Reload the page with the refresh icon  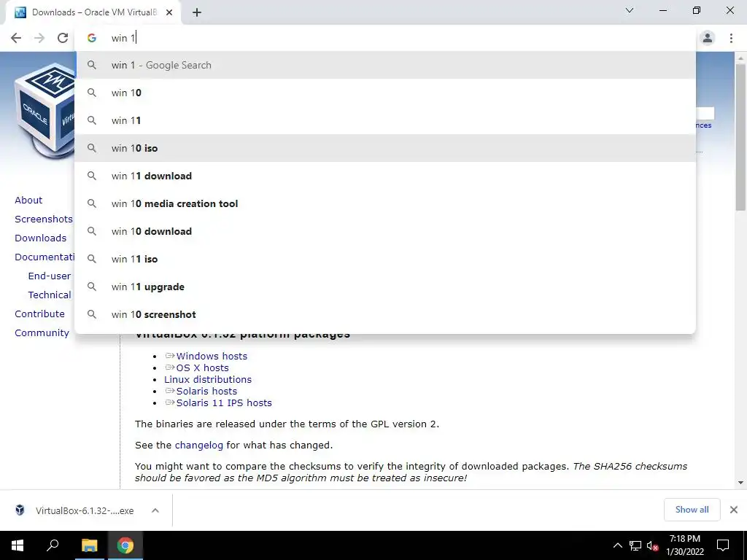click(63, 38)
